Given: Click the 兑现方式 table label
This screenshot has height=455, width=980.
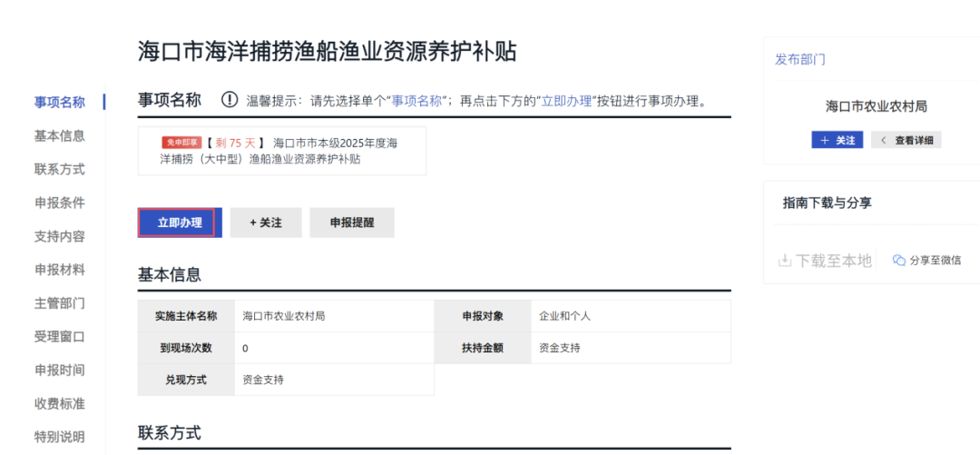Looking at the screenshot, I should point(186,380).
